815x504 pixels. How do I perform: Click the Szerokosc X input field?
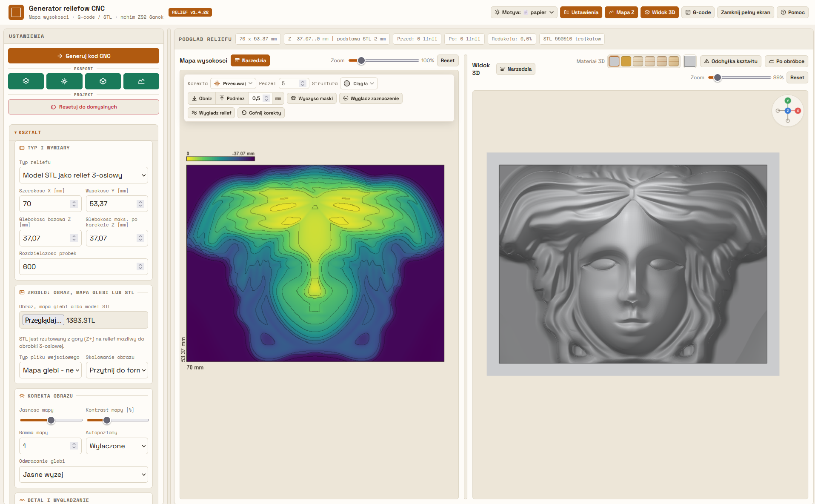[50, 204]
